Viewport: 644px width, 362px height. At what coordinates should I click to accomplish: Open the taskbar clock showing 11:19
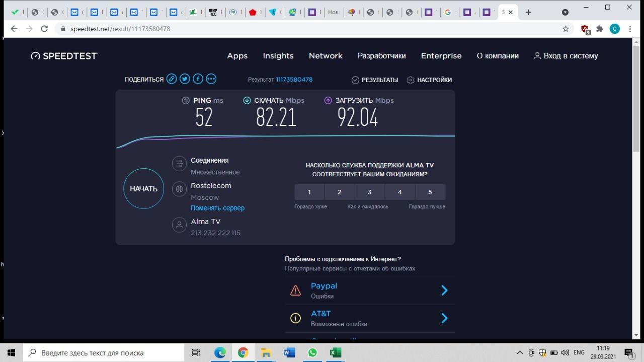coord(603,352)
